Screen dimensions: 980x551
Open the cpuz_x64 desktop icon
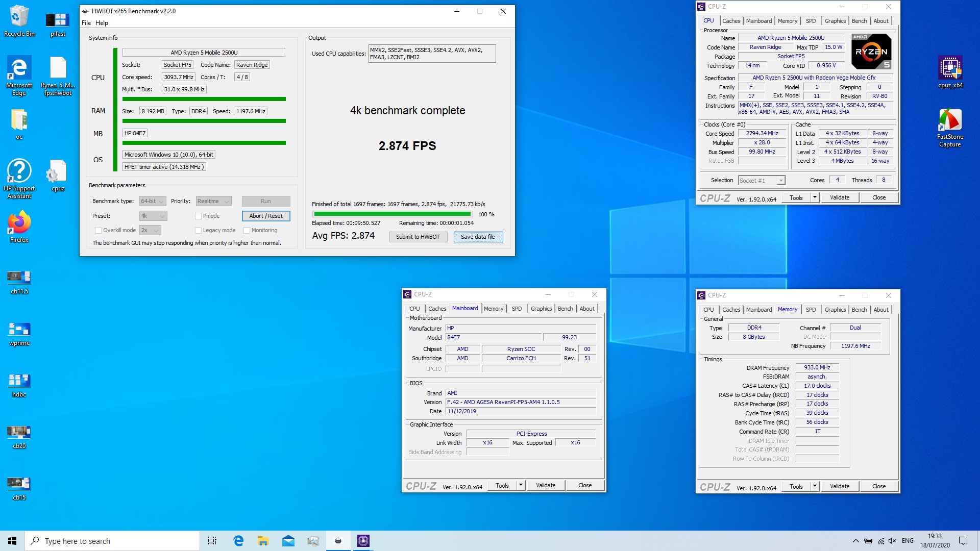(950, 72)
